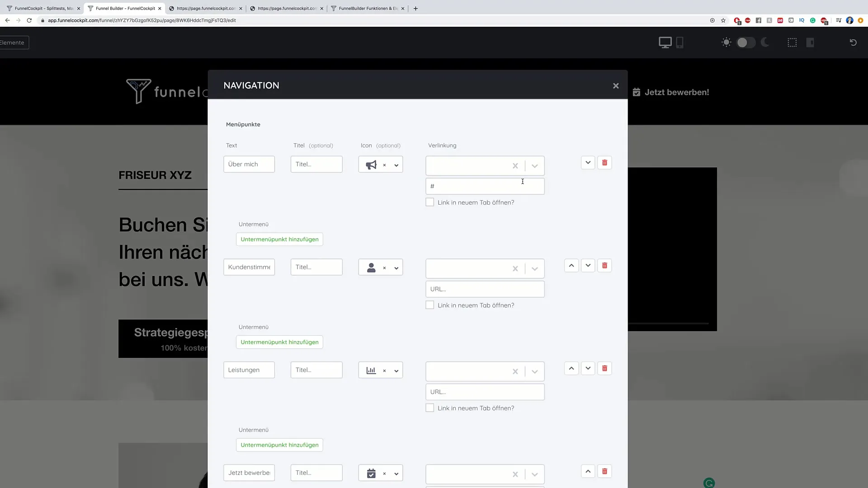Move Leistungen item up
868x488 pixels.
[571, 368]
